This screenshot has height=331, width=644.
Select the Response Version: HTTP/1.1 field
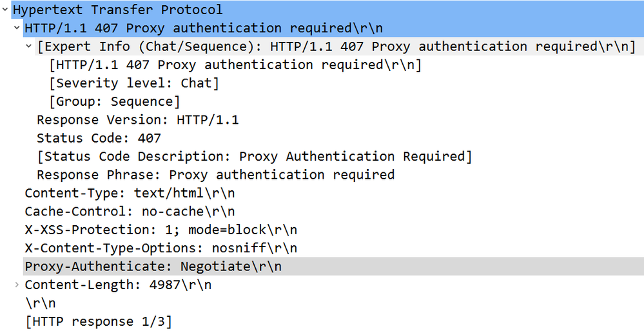tap(137, 120)
